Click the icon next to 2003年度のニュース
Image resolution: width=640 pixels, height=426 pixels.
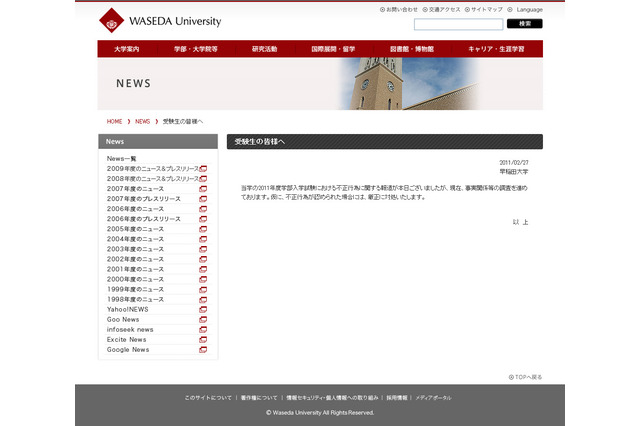203,249
